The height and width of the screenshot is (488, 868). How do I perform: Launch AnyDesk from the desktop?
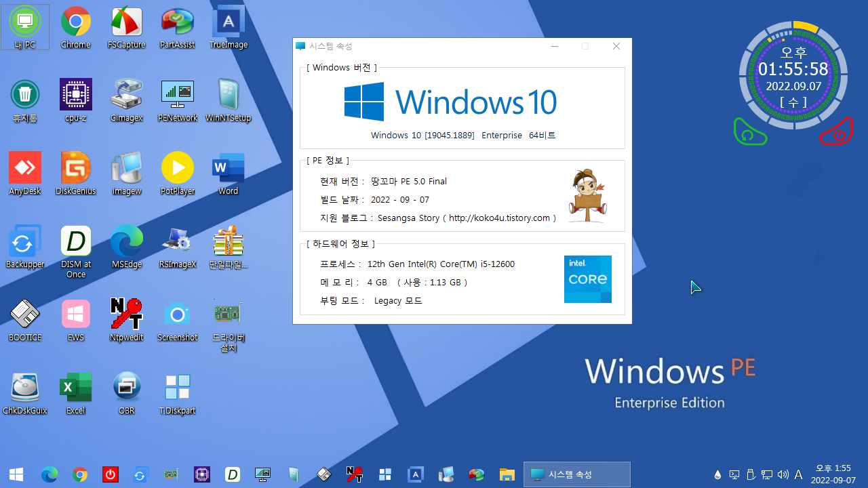[25, 174]
